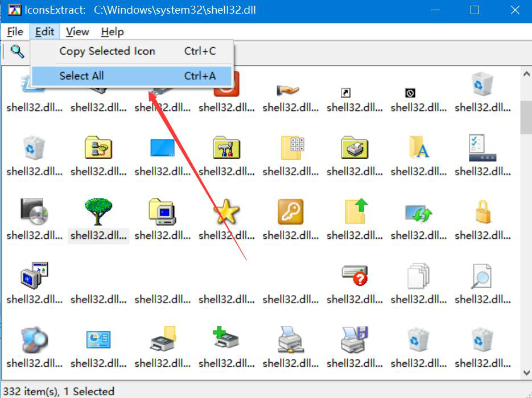
Task: Select the stacked blank documents icon
Action: coord(419,276)
